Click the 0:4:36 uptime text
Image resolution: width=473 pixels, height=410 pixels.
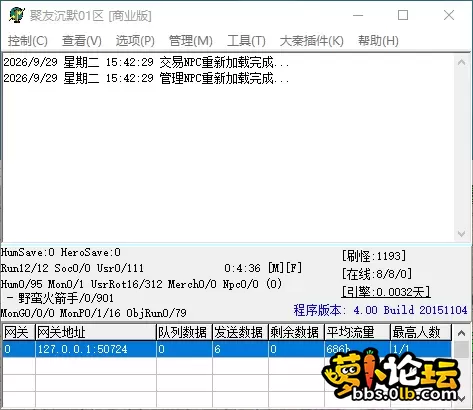tap(242, 268)
